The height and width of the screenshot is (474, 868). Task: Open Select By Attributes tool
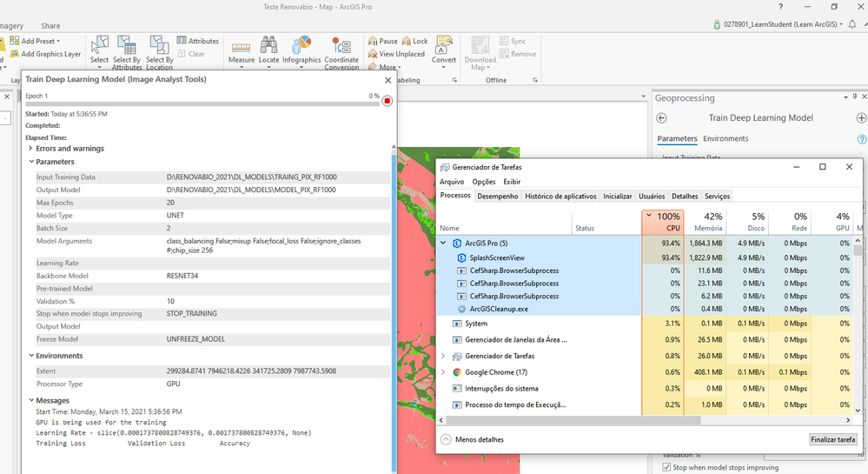pyautogui.click(x=126, y=46)
